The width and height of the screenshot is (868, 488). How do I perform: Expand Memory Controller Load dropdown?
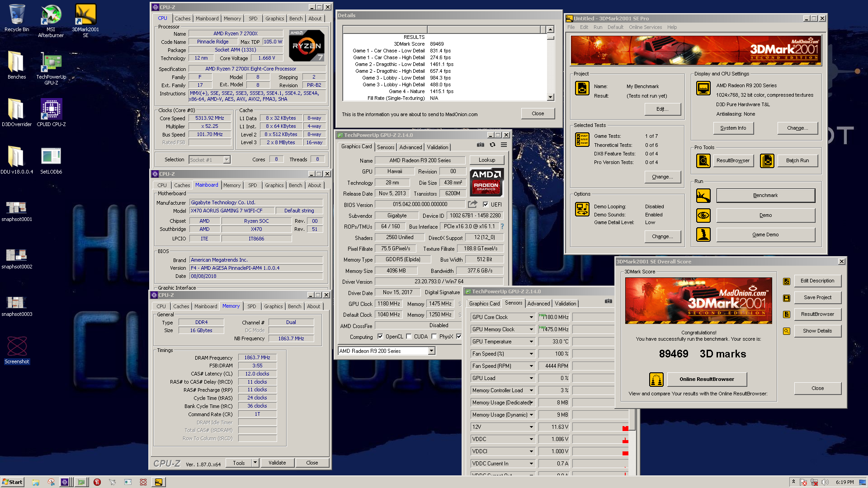point(531,390)
